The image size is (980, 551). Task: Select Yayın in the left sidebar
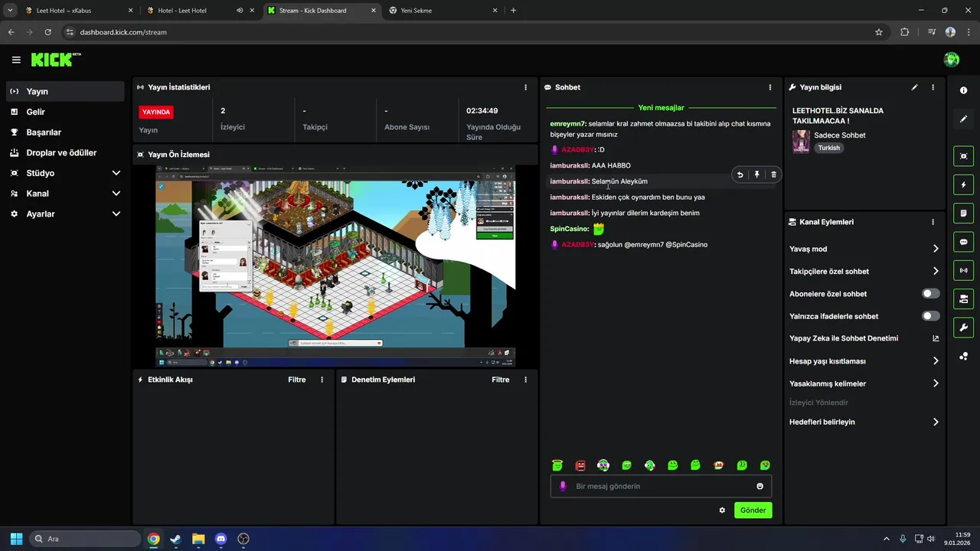[x=65, y=91]
